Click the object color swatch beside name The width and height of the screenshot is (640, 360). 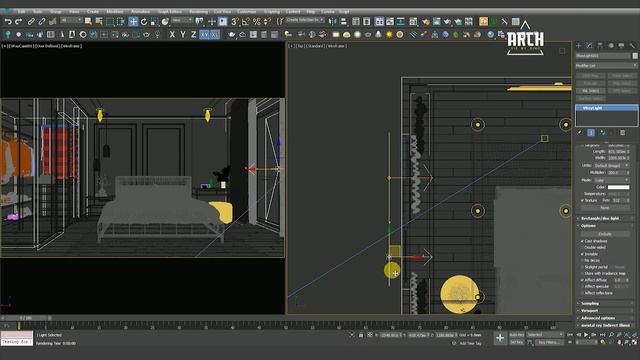(x=635, y=56)
